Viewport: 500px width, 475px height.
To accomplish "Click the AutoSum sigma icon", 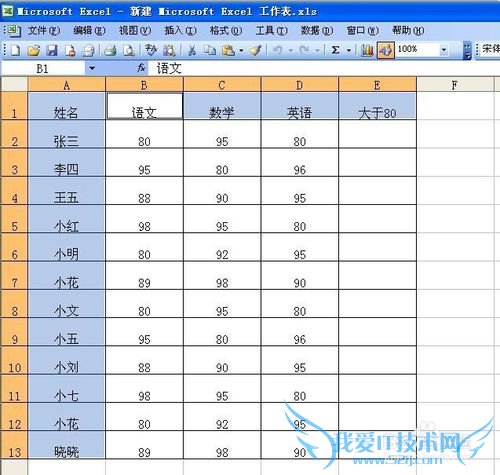I will point(336,50).
